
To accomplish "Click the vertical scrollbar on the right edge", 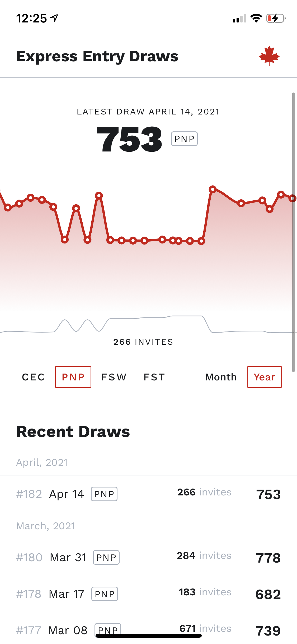I will 293,232.
